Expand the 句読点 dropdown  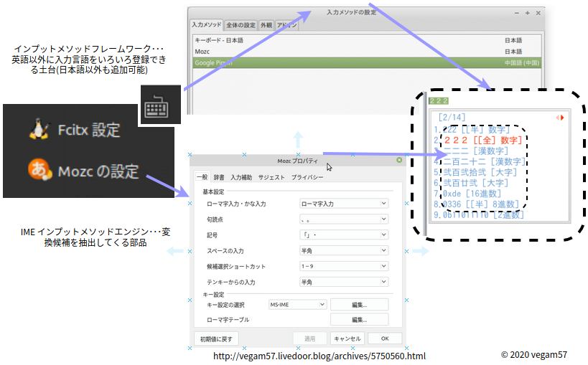click(344, 219)
